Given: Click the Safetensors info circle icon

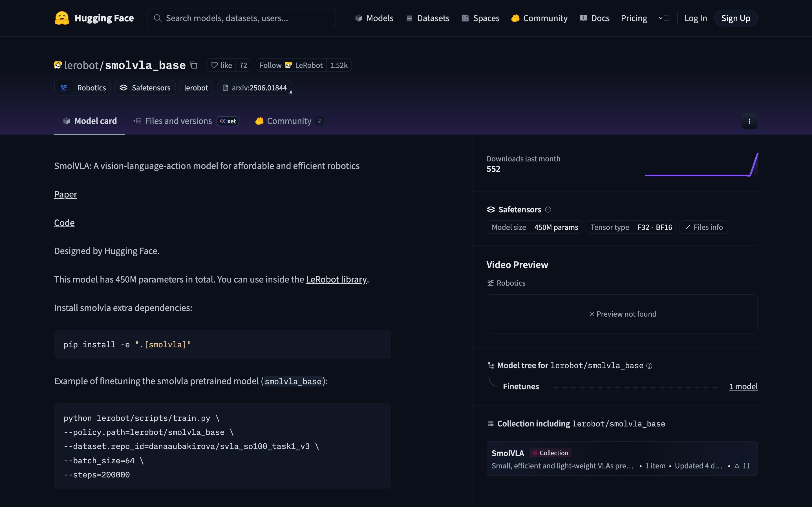Looking at the screenshot, I should 548,210.
